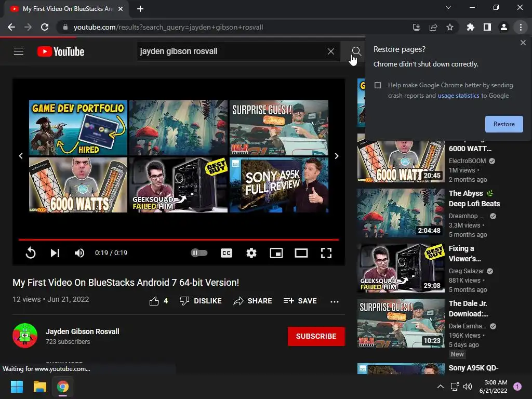Viewport: 532px width, 399px height.
Task: Click the Restore button
Action: 504,124
